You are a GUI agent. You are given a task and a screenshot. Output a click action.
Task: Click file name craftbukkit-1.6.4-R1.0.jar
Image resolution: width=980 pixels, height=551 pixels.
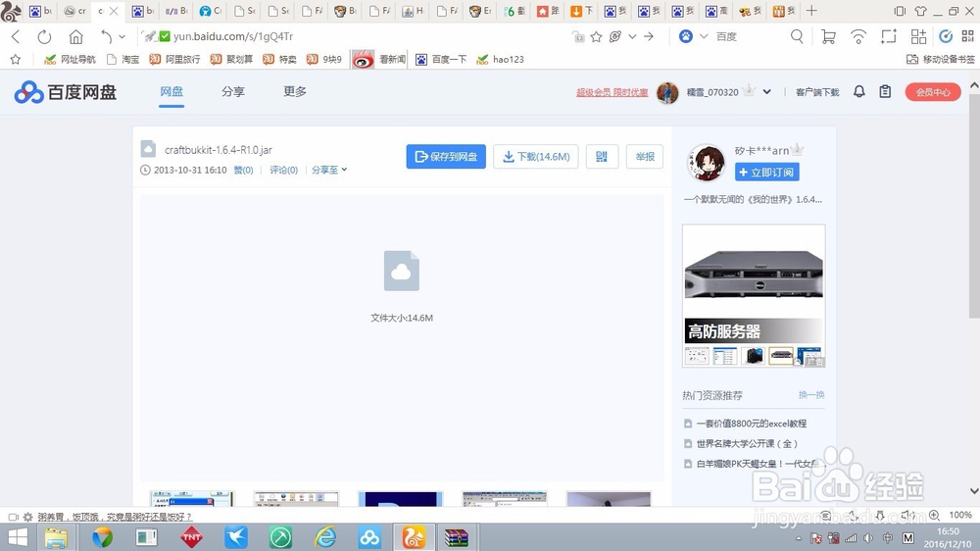click(x=219, y=150)
